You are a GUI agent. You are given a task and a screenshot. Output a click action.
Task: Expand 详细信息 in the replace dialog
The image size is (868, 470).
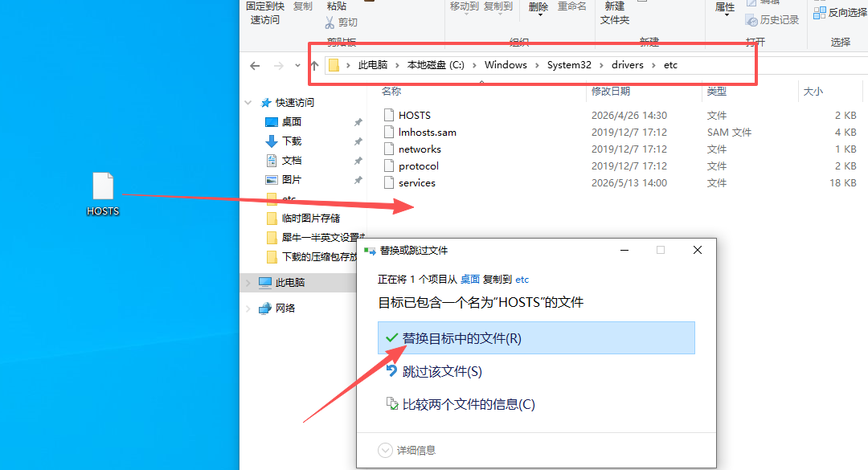pos(407,451)
